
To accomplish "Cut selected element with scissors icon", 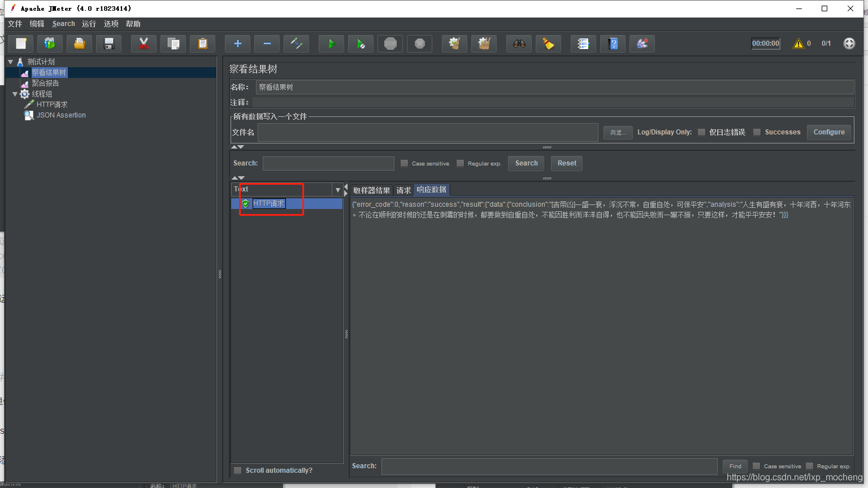I will 144,43.
